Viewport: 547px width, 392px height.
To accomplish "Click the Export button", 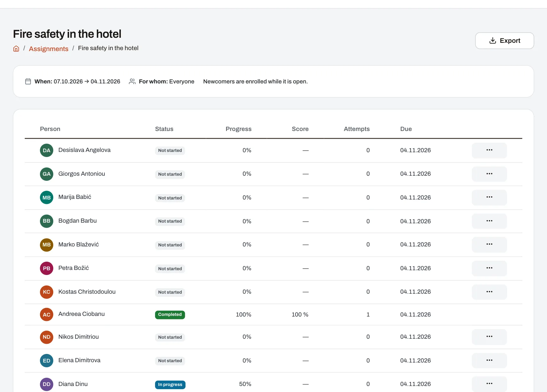I will click(504, 41).
